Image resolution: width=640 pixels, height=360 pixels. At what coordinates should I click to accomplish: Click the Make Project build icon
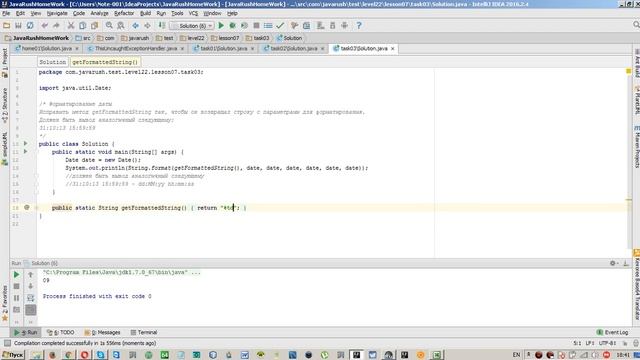click(x=162, y=25)
